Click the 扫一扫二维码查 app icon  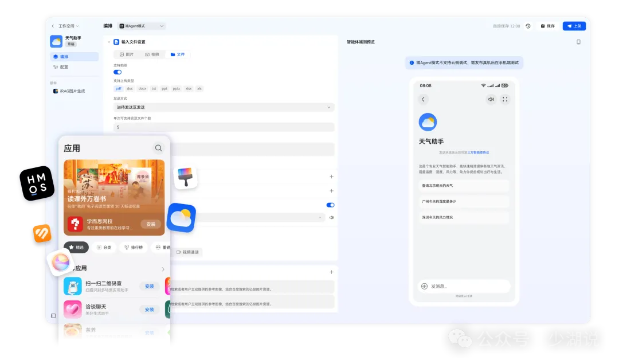coord(73,286)
